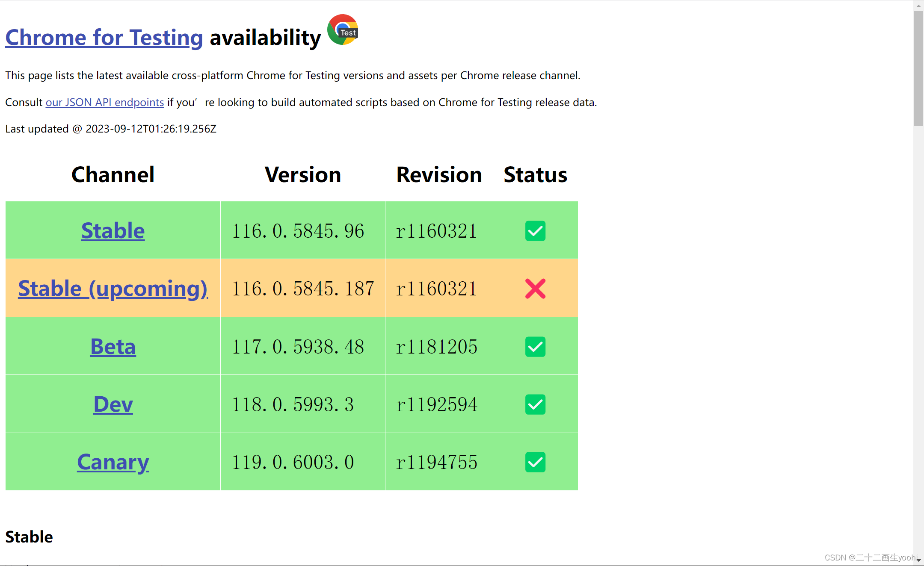The image size is (924, 566).
Task: Click the checkmark icon in the Canary row
Action: tap(535, 462)
